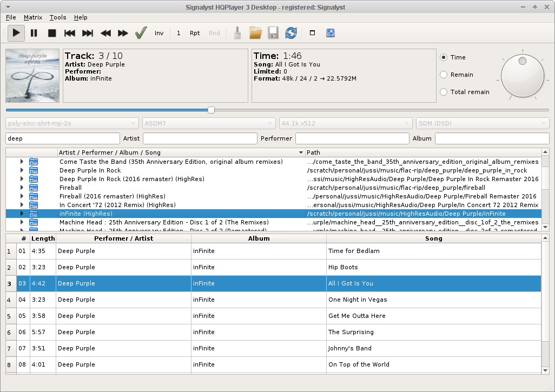Pause the current track

pos(34,34)
